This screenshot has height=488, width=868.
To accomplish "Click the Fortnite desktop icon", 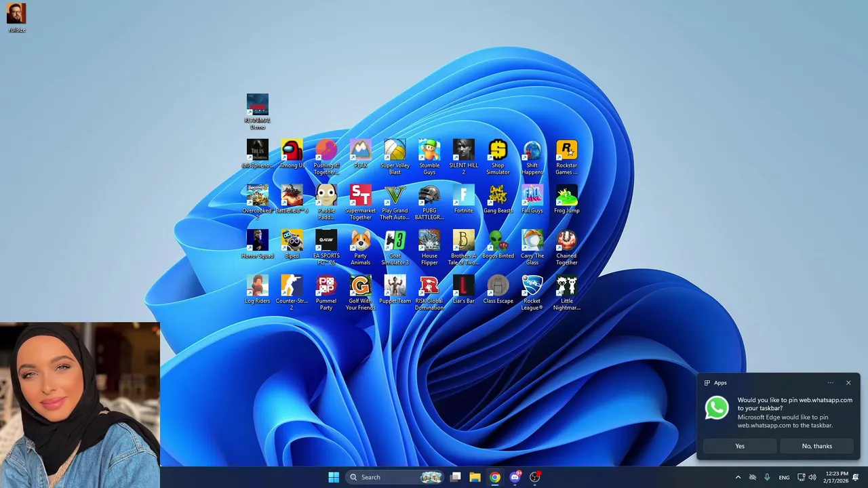I will [464, 200].
